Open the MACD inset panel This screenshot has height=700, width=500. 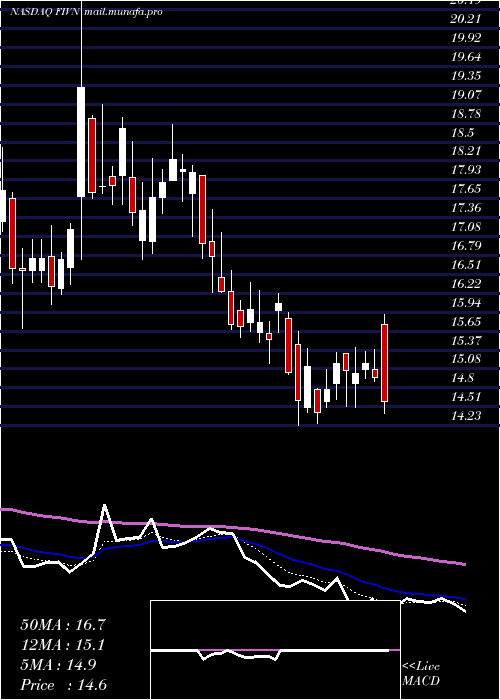click(275, 650)
